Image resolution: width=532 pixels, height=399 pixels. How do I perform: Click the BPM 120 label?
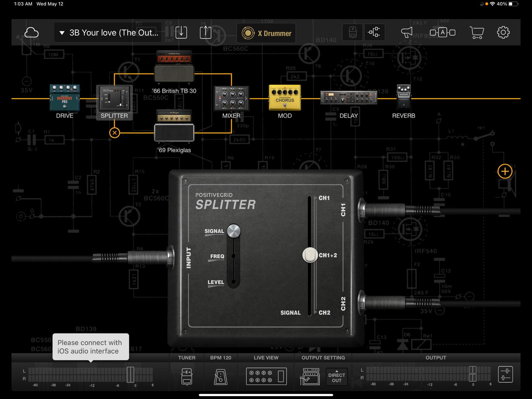[221, 358]
